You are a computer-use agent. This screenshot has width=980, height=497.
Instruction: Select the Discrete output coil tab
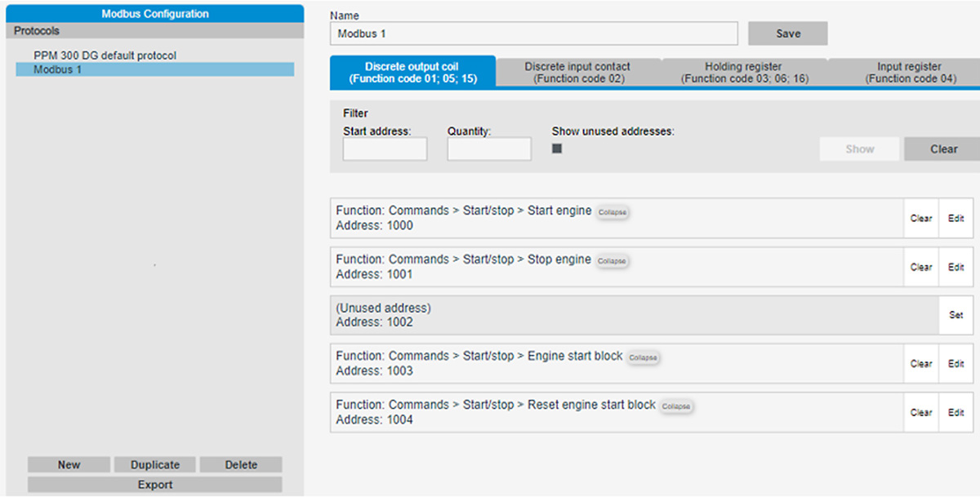coord(412,73)
